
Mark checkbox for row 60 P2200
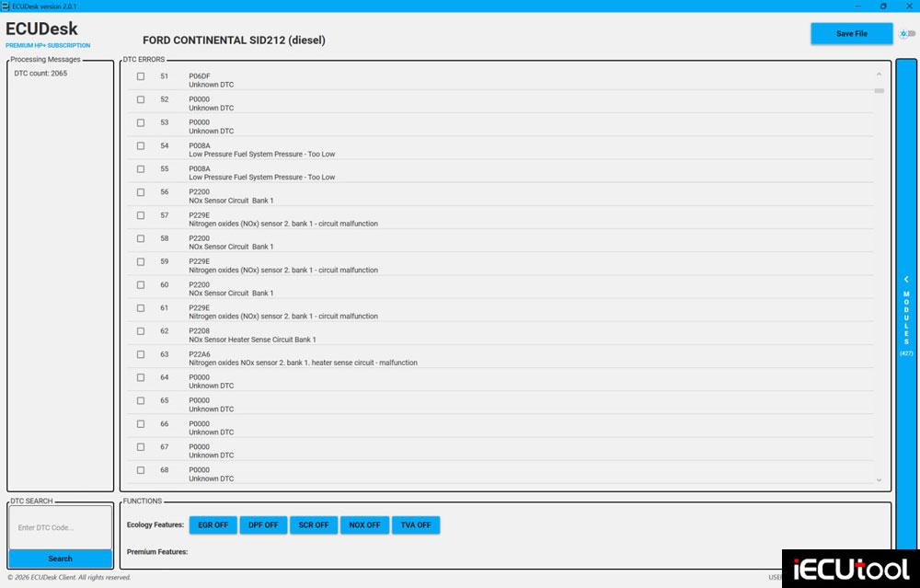pyautogui.click(x=141, y=284)
